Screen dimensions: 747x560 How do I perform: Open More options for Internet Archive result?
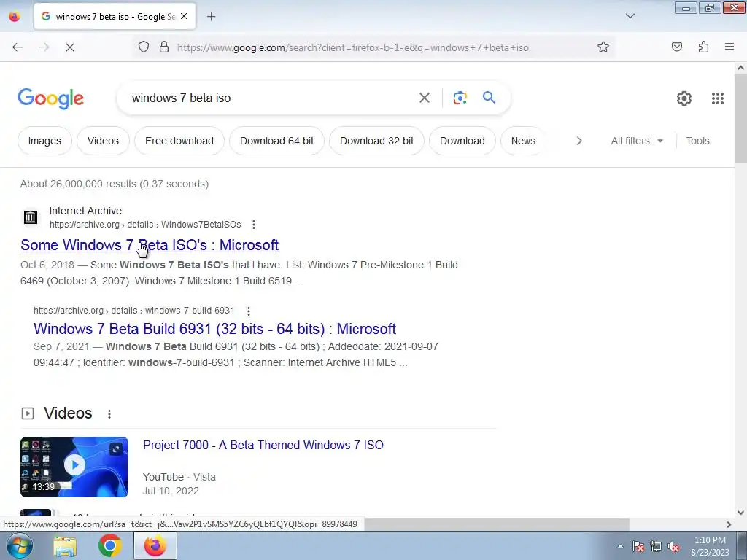pyautogui.click(x=253, y=225)
